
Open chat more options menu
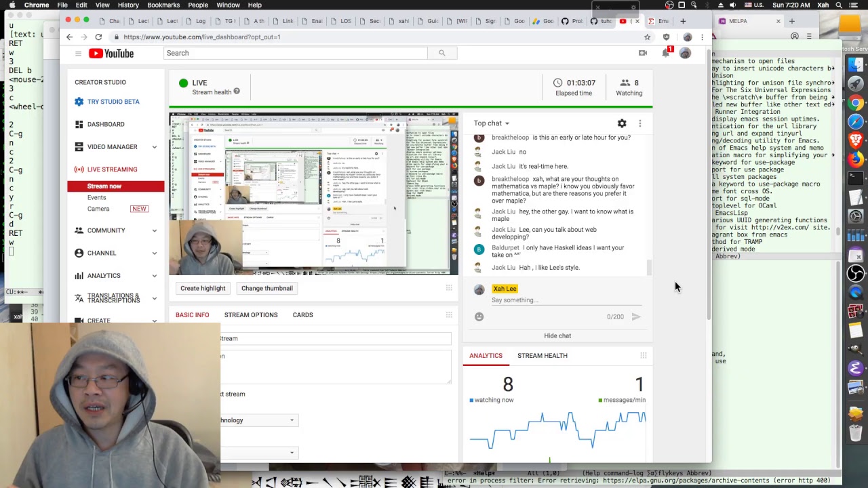639,123
